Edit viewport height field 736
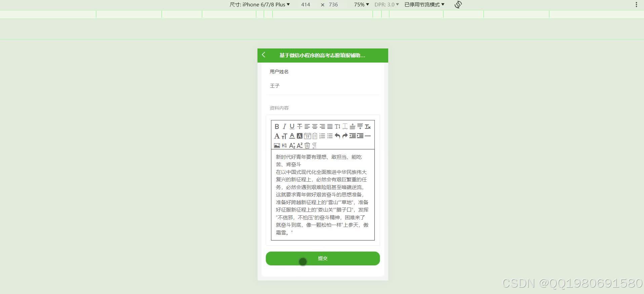 (x=333, y=5)
